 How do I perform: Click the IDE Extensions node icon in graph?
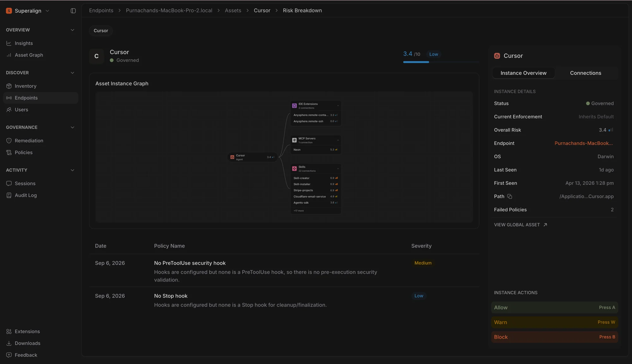coord(294,106)
